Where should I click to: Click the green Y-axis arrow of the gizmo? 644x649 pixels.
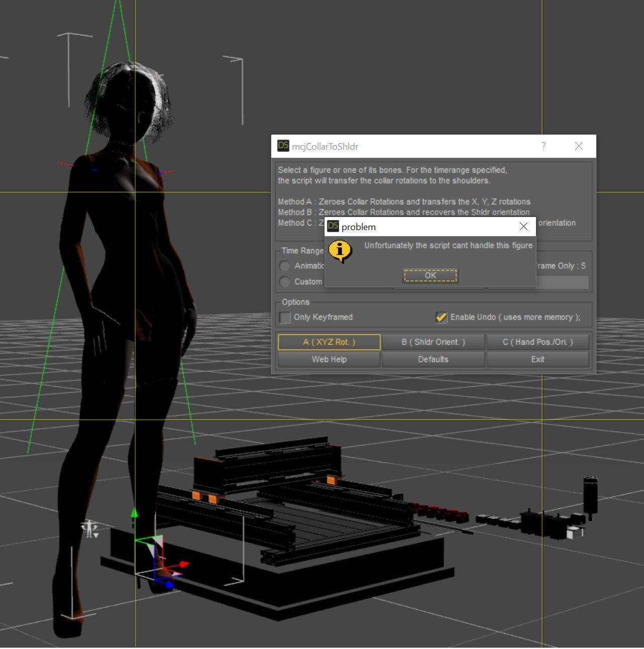click(x=134, y=513)
